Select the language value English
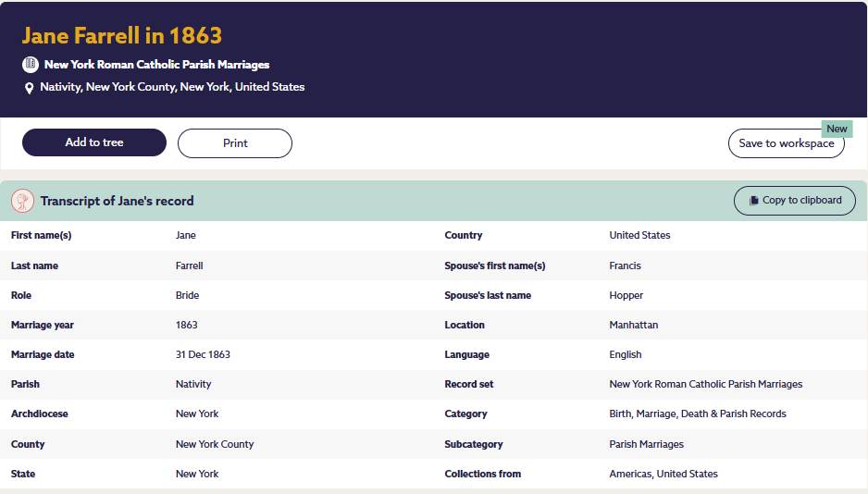This screenshot has width=868, height=494. [626, 354]
